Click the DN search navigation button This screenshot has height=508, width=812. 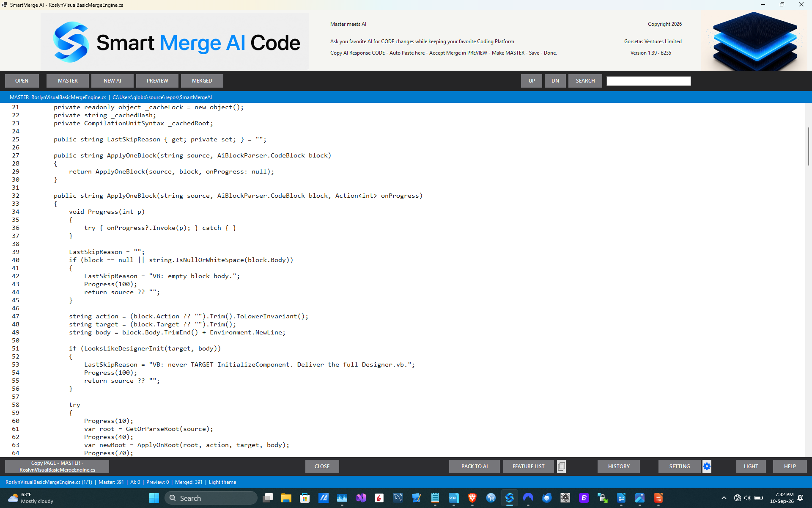pyautogui.click(x=555, y=80)
